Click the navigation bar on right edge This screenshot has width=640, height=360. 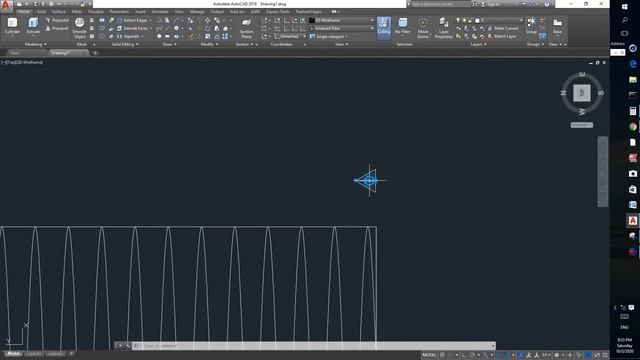click(603, 171)
